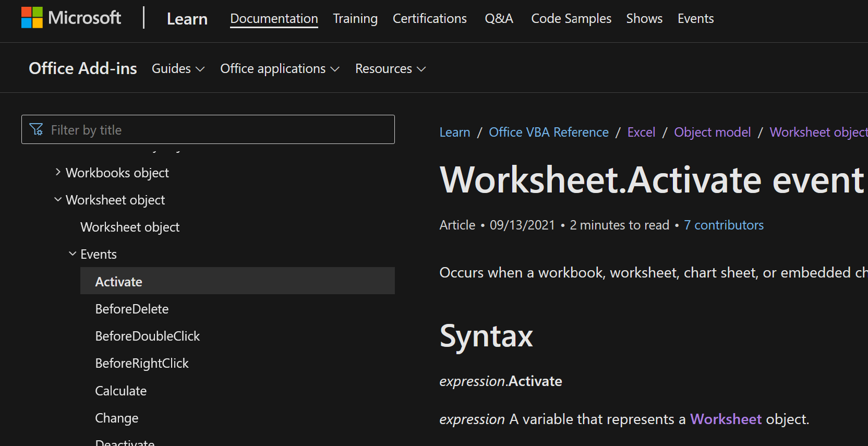Click the Syntax heading
868x446 pixels.
[x=486, y=335]
